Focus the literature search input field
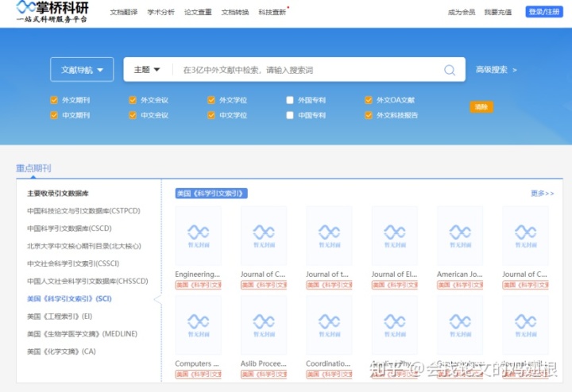The width and height of the screenshot is (572, 392). (x=308, y=70)
